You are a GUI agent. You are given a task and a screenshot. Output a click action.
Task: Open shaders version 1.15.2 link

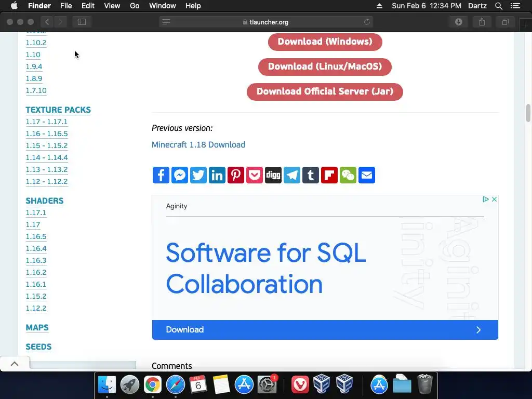(36, 296)
